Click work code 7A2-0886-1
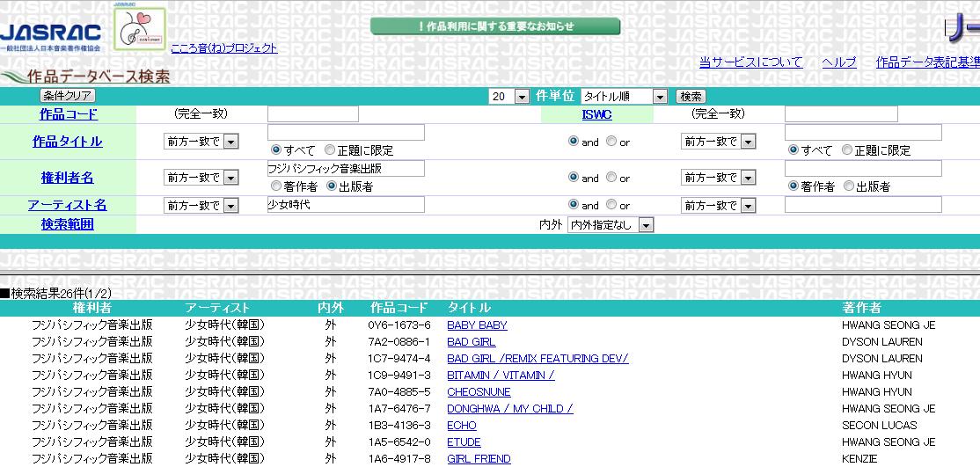980x467 pixels. 399,342
